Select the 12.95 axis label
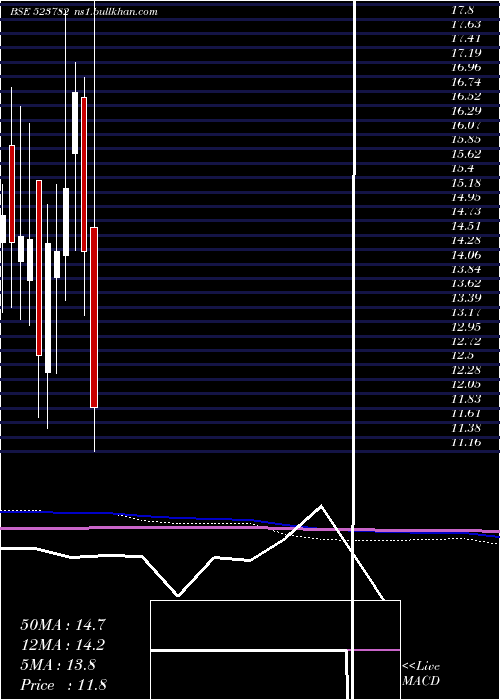This screenshot has width=500, height=700. tap(466, 327)
